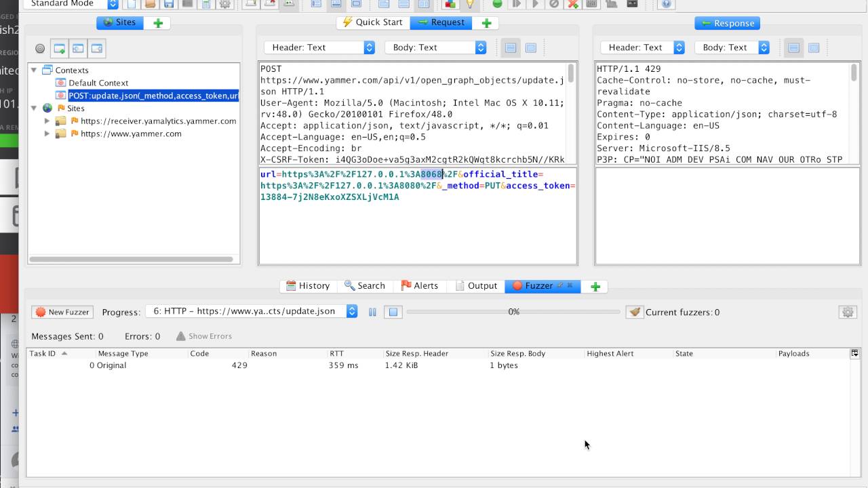This screenshot has height=488, width=868.
Task: Click the pin icon on the Fuzzer tab
Action: tap(560, 285)
